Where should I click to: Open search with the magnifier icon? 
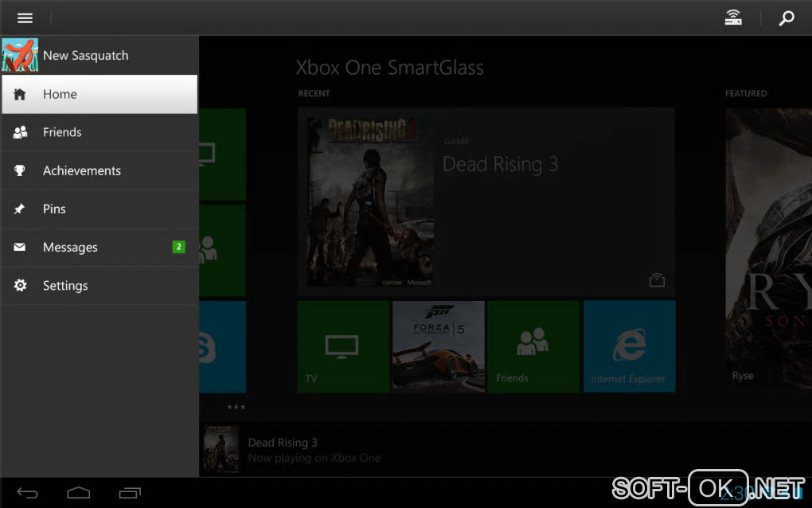coord(787,18)
